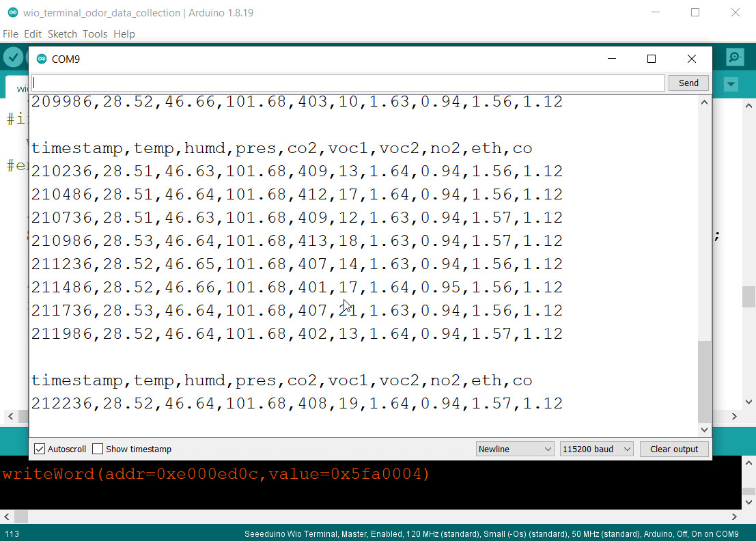The image size is (756, 541).
Task: Close the COM9 serial monitor window
Action: (x=691, y=59)
